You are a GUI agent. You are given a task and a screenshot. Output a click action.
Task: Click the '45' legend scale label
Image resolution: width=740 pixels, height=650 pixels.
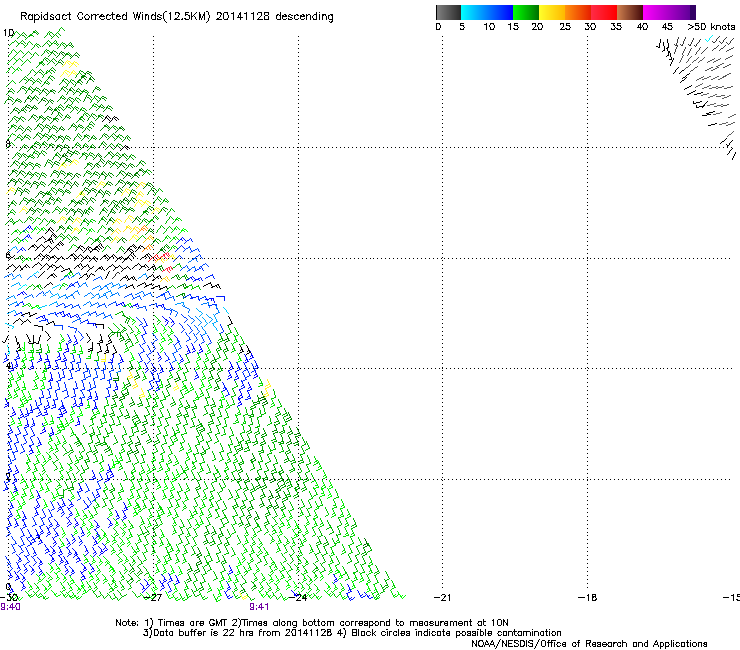coord(667,27)
